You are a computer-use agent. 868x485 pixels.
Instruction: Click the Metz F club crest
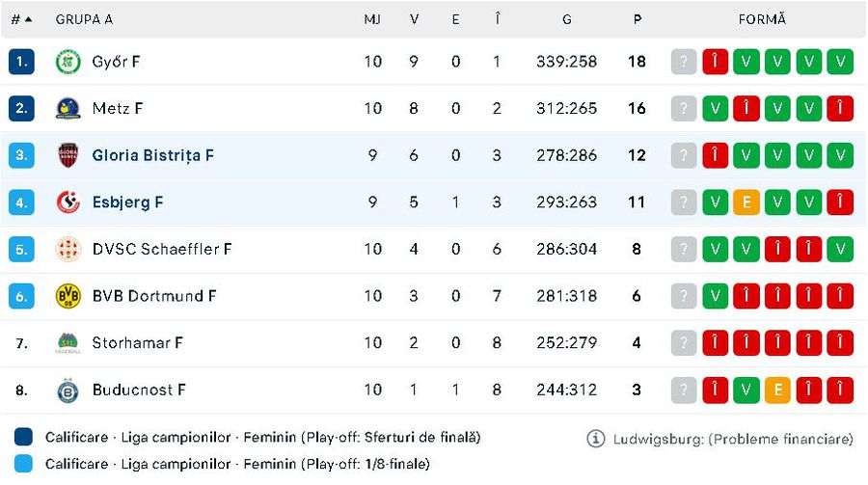68,108
